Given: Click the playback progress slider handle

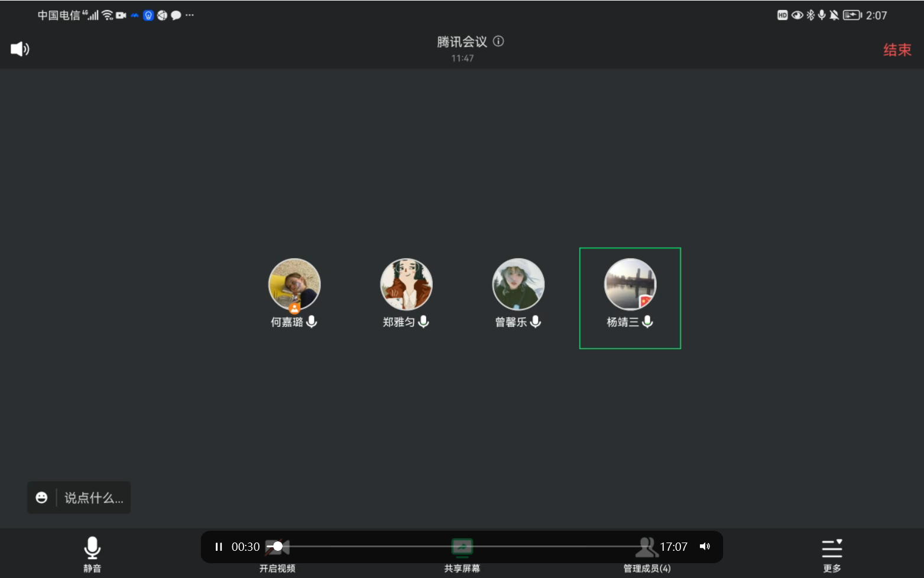Looking at the screenshot, I should coord(278,547).
